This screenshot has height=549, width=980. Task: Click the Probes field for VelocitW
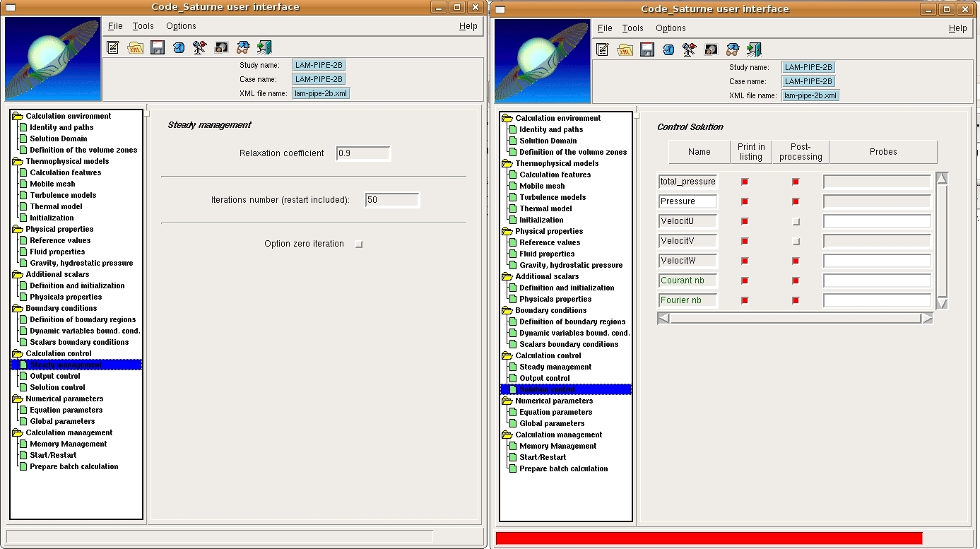pos(877,261)
